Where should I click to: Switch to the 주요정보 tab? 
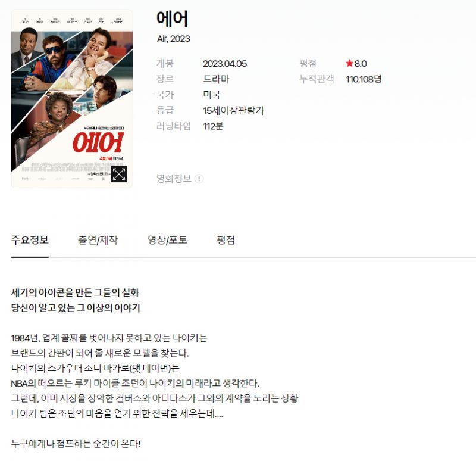(x=30, y=240)
